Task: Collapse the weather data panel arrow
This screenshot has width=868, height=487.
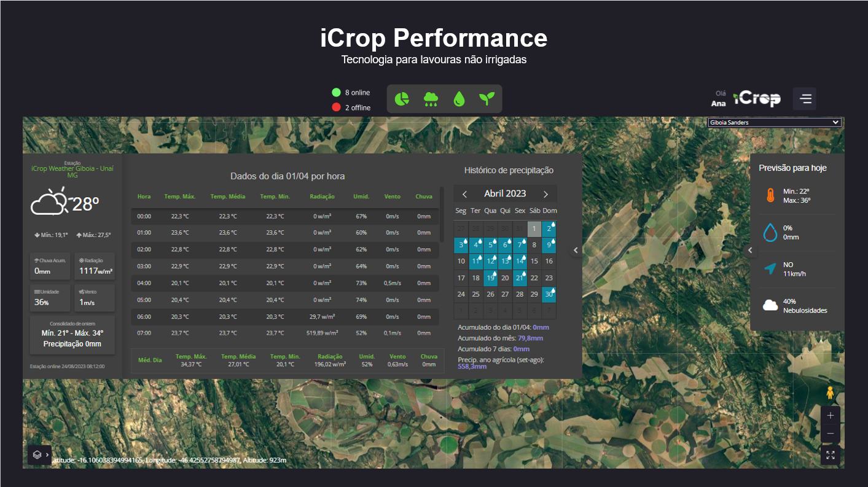Action: click(576, 250)
